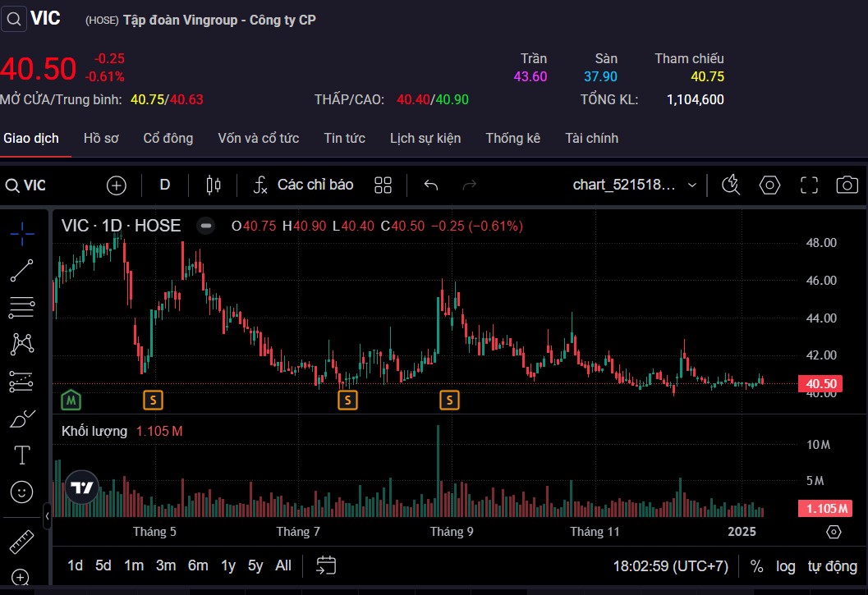This screenshot has height=595, width=868.
Task: Click the VIC symbol search in chart toolbar
Action: [x=25, y=185]
